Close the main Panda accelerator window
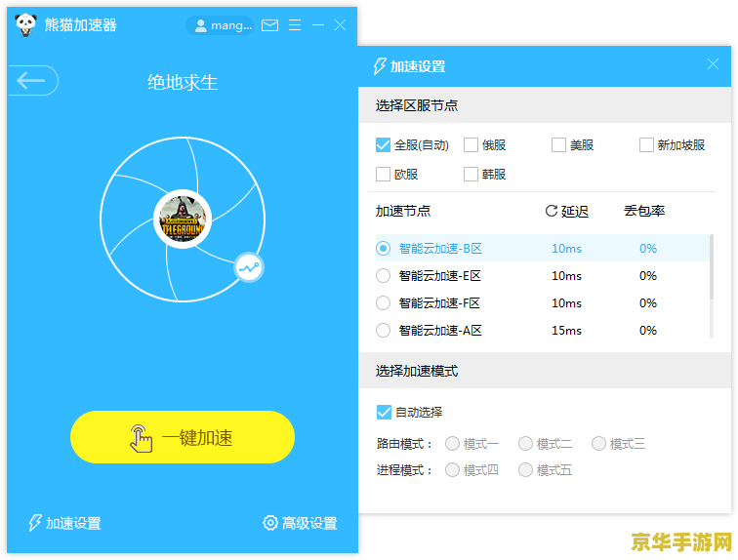 (x=340, y=25)
